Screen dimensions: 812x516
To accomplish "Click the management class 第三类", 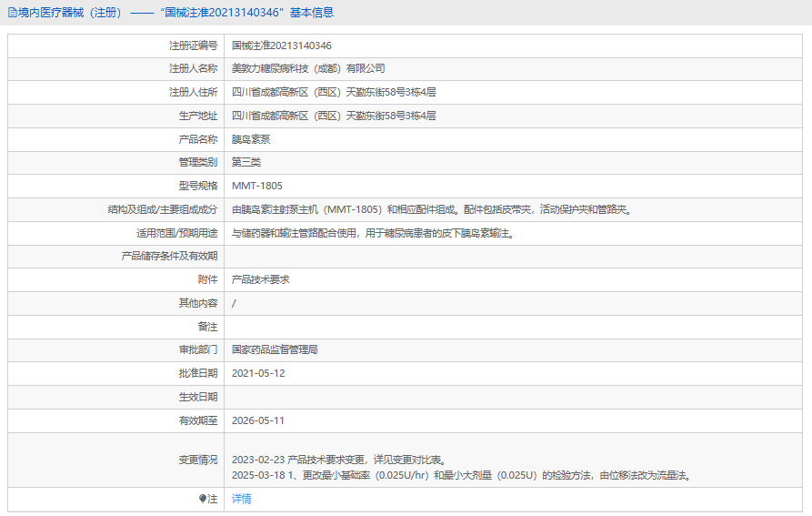I will (x=246, y=162).
